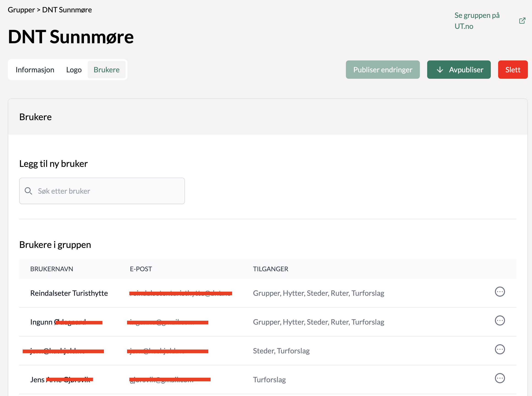Click the Legg til ny bruker heading
The width and height of the screenshot is (532, 396).
click(54, 164)
